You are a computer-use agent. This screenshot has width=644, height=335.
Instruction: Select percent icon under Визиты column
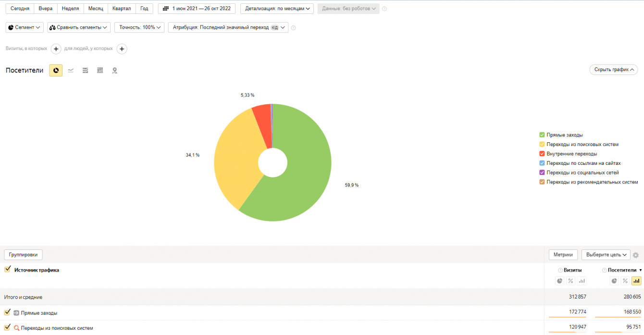[x=570, y=281]
